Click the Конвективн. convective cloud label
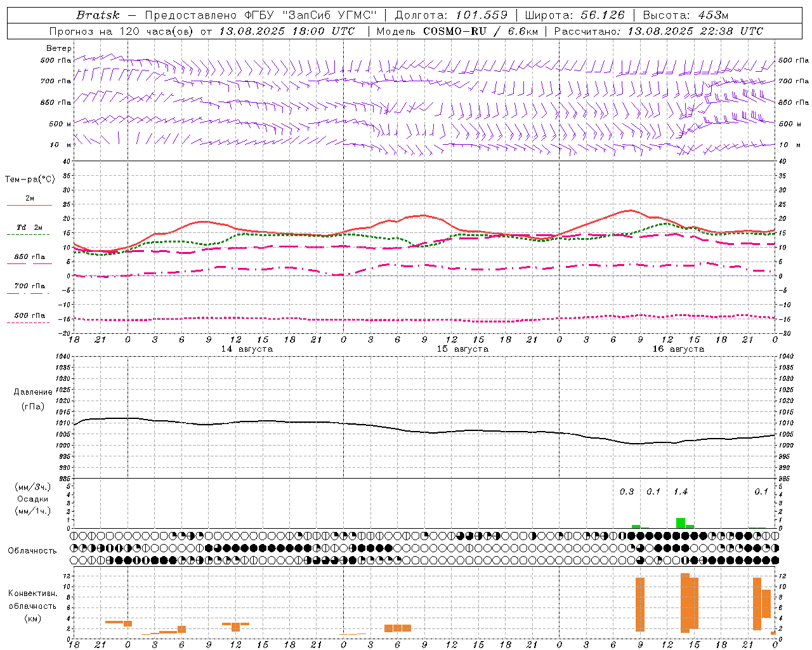The image size is (812, 650). pos(33,594)
